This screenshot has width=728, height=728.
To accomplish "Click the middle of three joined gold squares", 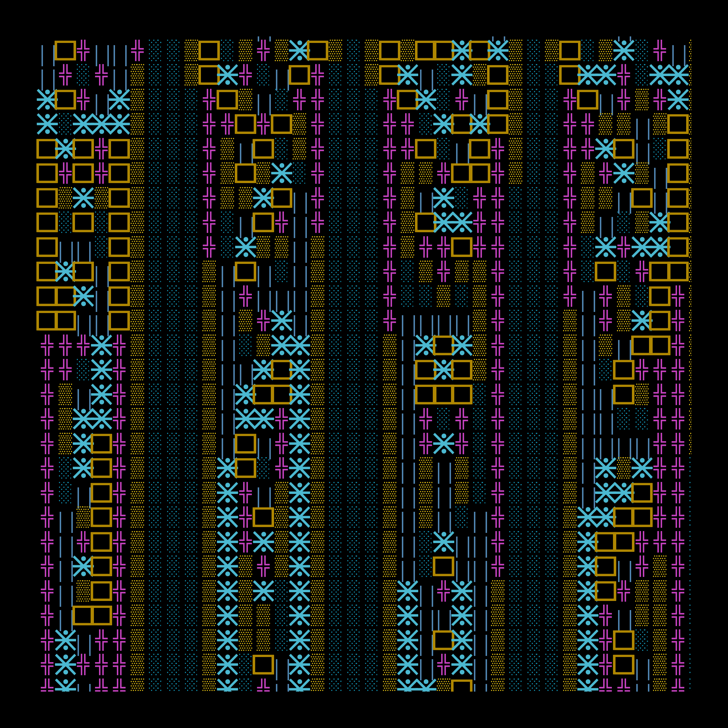I will coord(443,394).
